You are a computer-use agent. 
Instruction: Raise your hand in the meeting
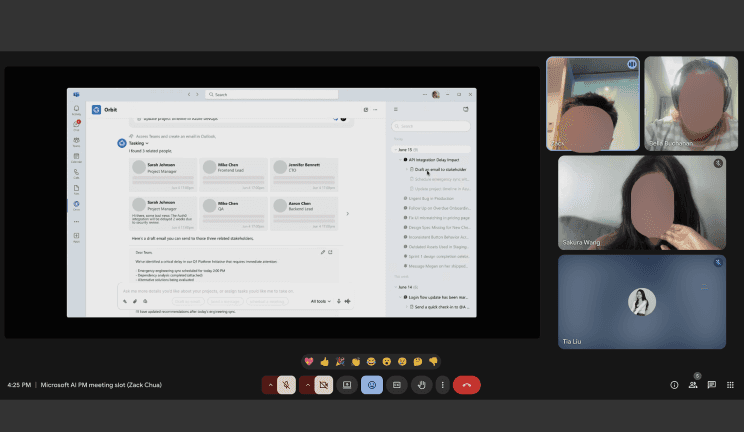coord(421,385)
